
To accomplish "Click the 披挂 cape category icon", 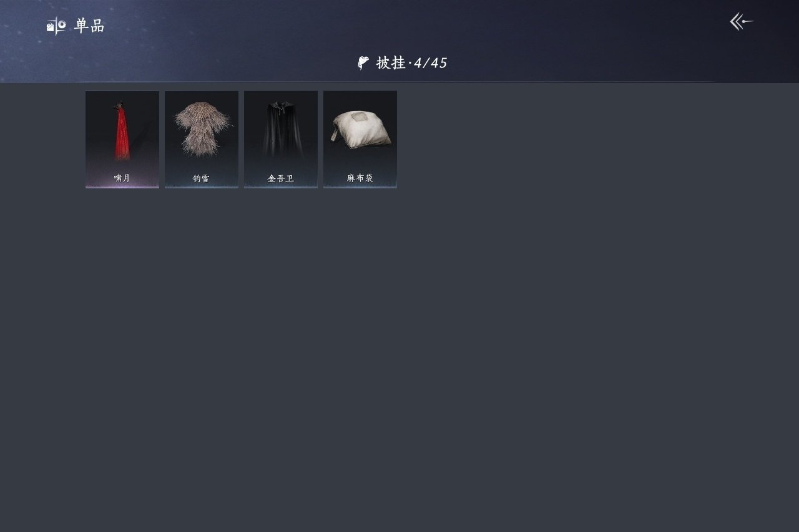I will [x=363, y=63].
